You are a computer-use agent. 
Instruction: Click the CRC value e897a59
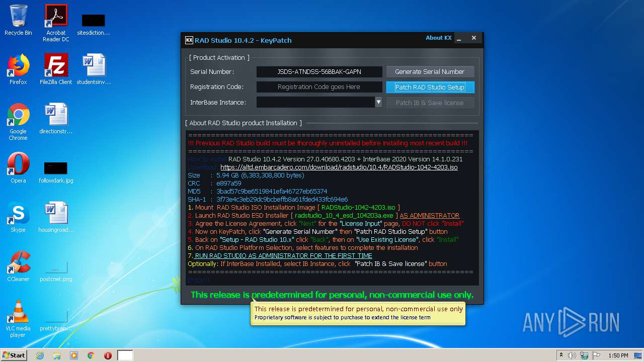click(x=229, y=184)
